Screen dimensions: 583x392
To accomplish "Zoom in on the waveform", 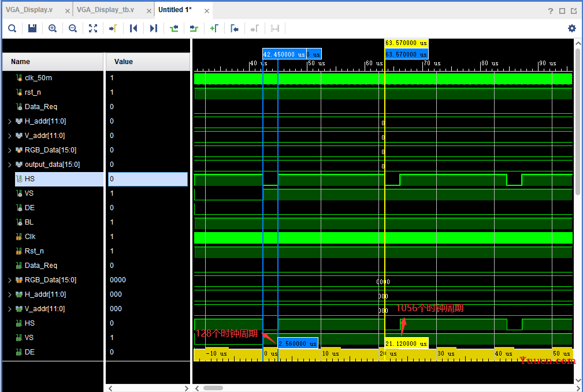I will 53,29.
